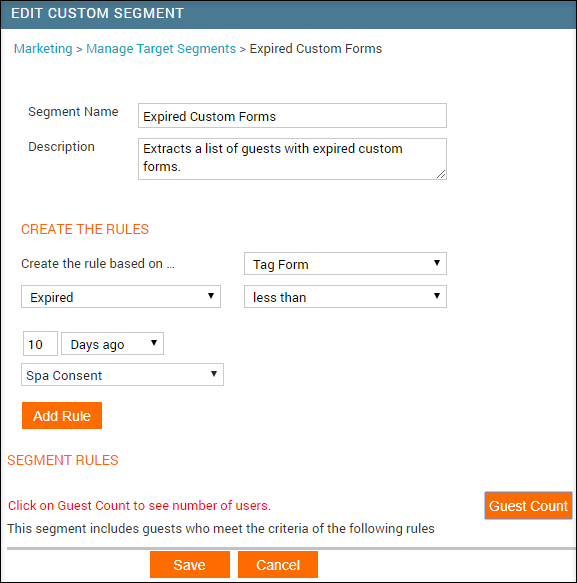The image size is (577, 583).
Task: Focus the Description text area
Action: (292, 159)
